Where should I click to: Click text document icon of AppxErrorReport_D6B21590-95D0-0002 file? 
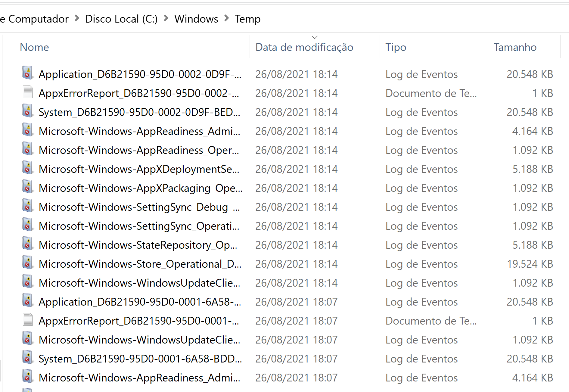tap(28, 92)
